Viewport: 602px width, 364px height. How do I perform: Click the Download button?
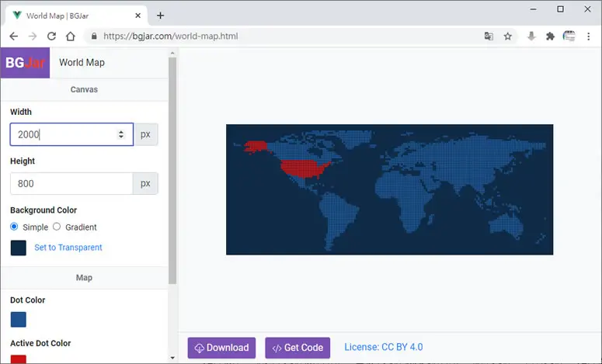tap(221, 348)
